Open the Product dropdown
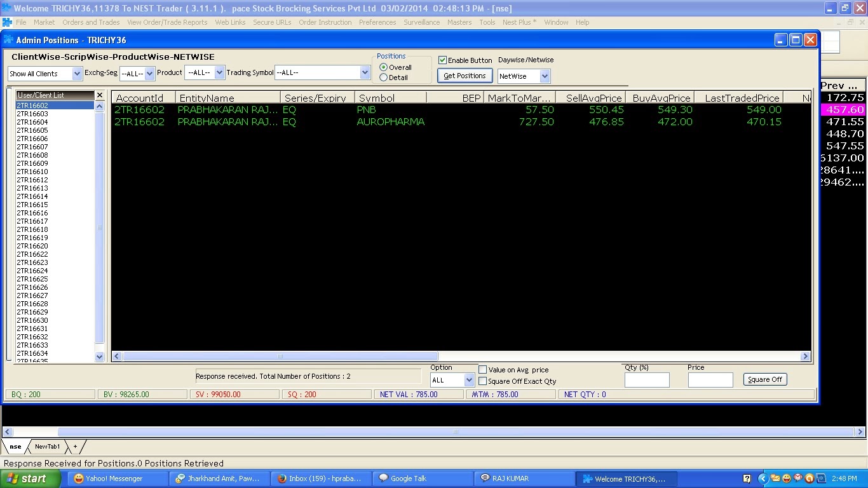The height and width of the screenshot is (488, 868). (x=219, y=72)
